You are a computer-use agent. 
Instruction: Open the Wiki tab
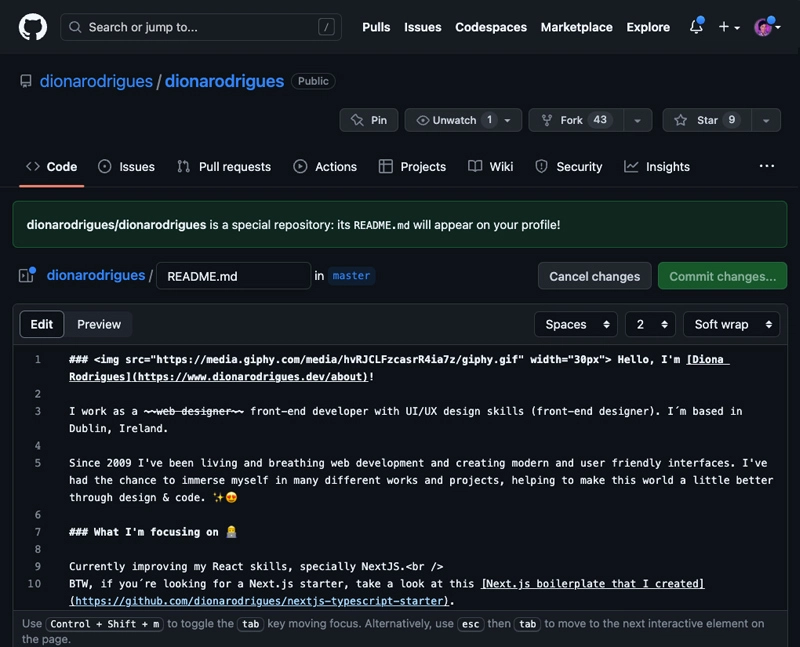coord(490,167)
